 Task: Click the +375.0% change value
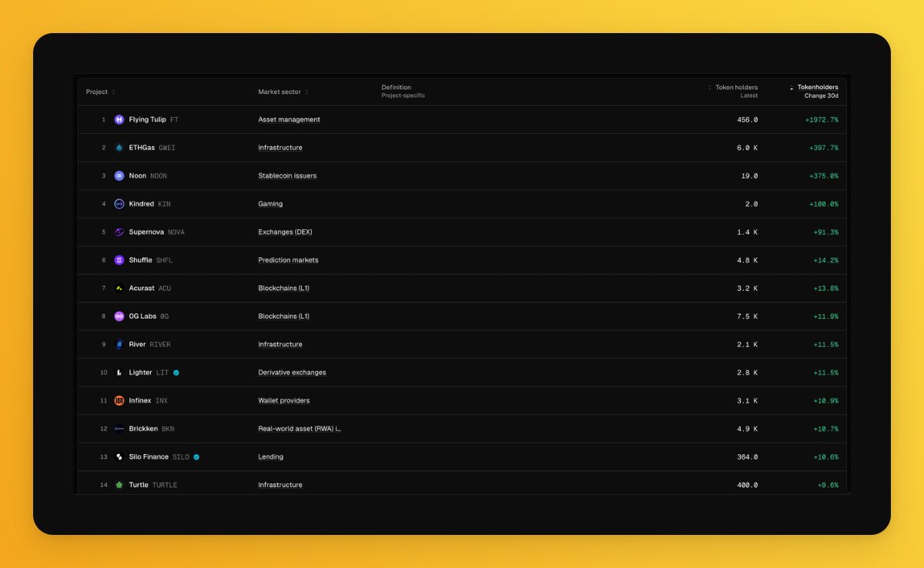[824, 175]
